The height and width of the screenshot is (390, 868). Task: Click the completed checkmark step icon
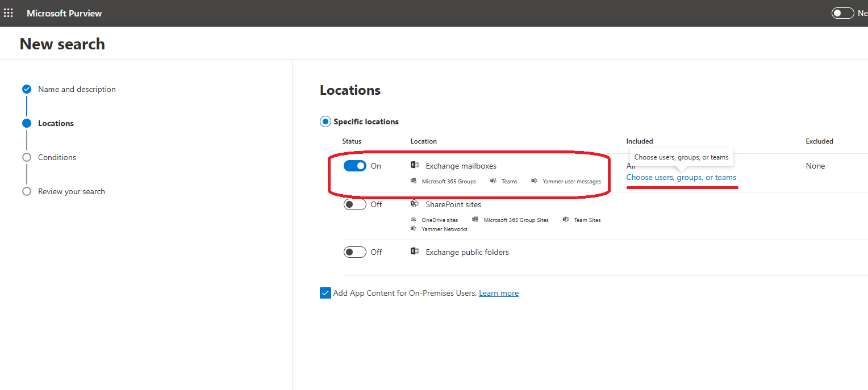pyautogui.click(x=27, y=89)
